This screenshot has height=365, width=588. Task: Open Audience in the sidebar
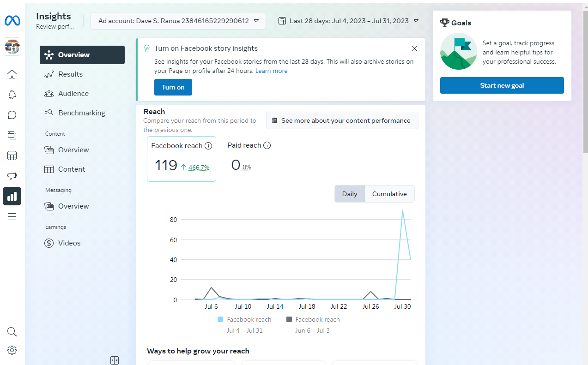[82, 94]
